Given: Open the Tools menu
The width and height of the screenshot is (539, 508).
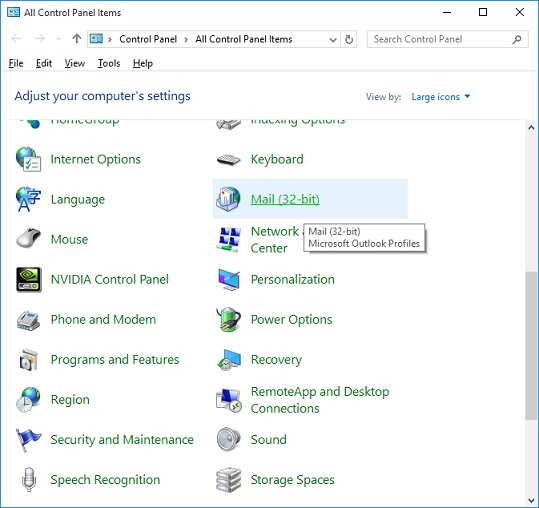Looking at the screenshot, I should pyautogui.click(x=109, y=63).
